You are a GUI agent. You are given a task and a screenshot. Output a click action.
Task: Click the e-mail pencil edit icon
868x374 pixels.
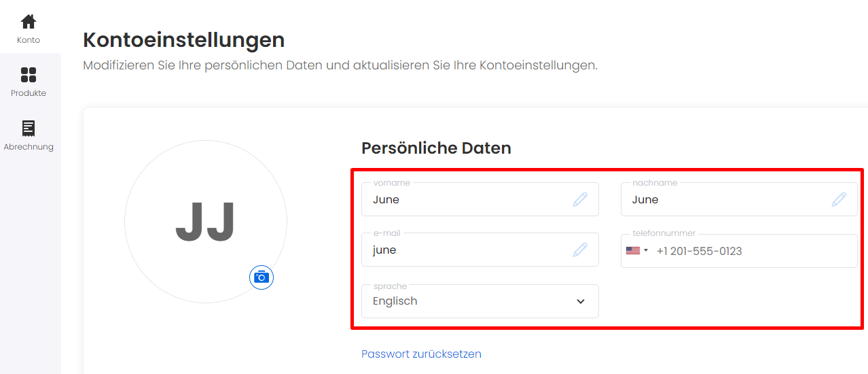coord(580,250)
